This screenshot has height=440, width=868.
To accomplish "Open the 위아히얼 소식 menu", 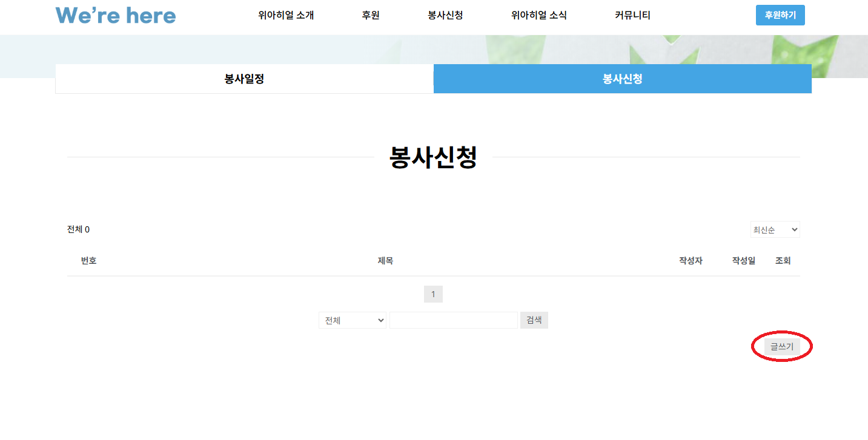I will [x=538, y=15].
